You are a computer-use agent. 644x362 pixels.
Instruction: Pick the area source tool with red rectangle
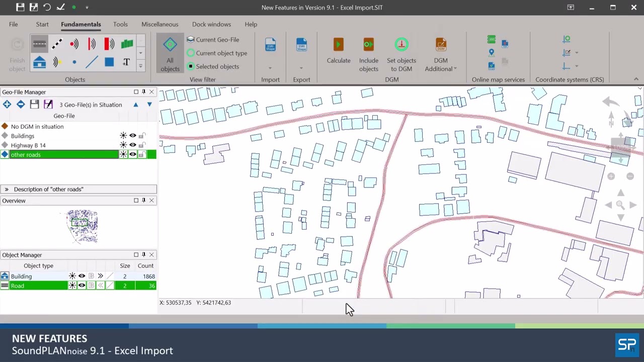pos(109,44)
